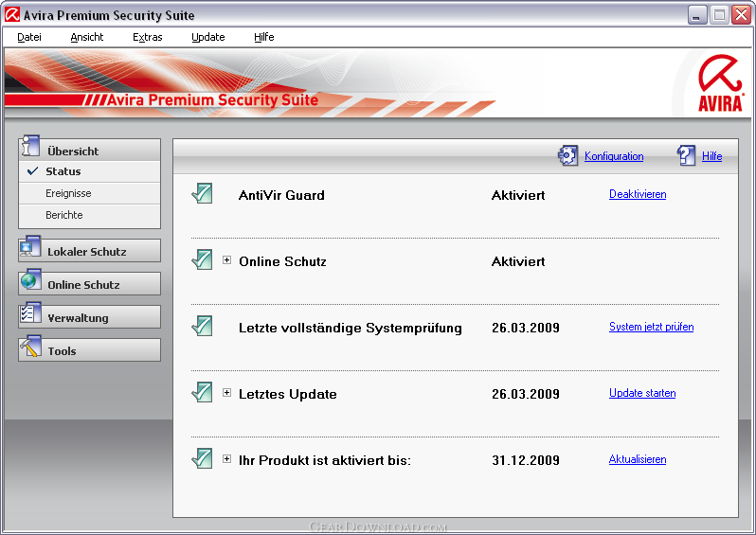The height and width of the screenshot is (535, 756).
Task: Click the Letztes Update status check icon
Action: [x=202, y=392]
